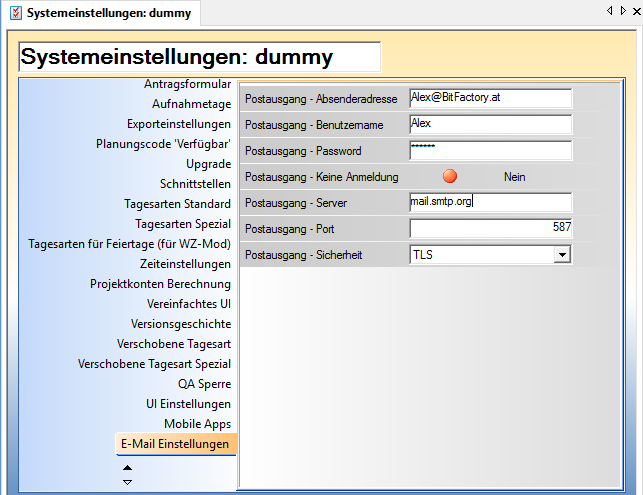Close the Systemeinstellungen tab with X
643x495 pixels.
click(637, 11)
